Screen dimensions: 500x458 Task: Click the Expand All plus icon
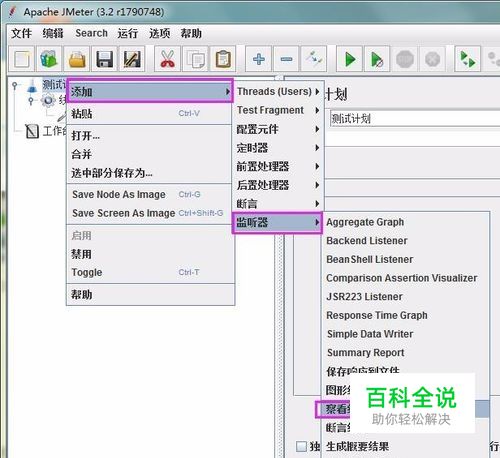(x=259, y=59)
